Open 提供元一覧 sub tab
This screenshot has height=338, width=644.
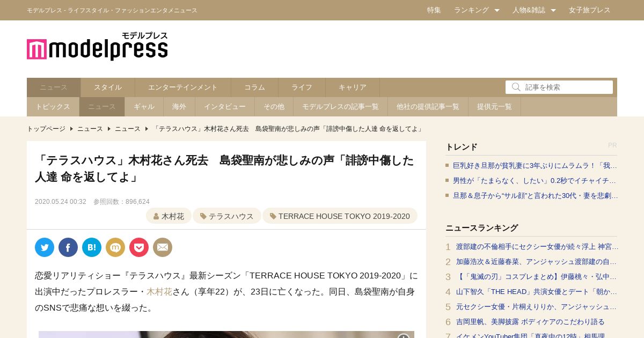tap(495, 107)
